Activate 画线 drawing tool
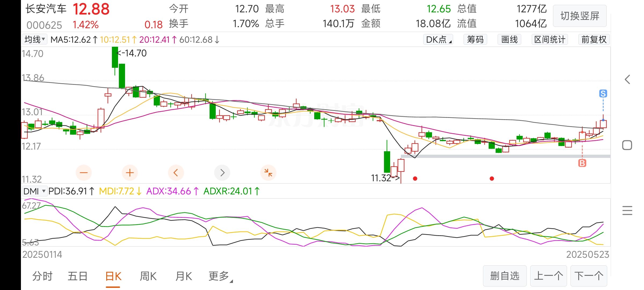Image resolution: width=644 pixels, height=290 pixels. pos(509,40)
